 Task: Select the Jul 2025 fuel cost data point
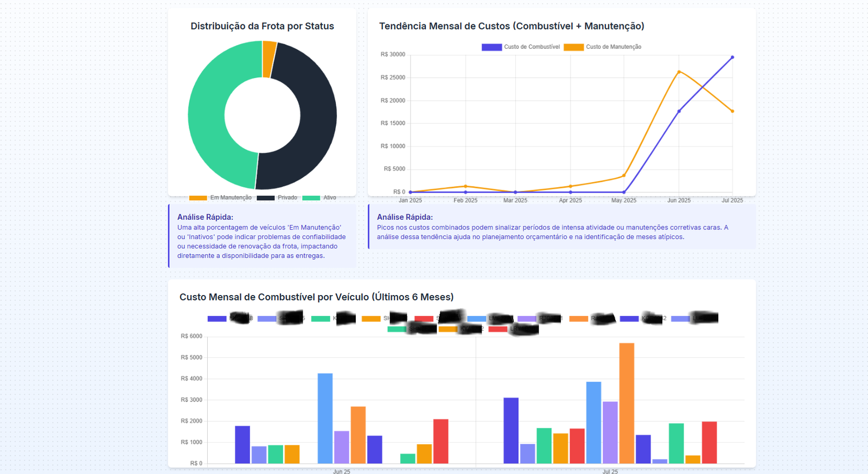[x=732, y=57]
